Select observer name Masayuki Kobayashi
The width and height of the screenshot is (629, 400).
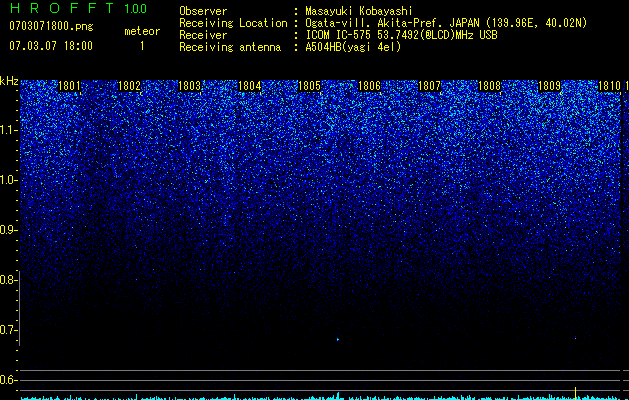pyautogui.click(x=359, y=11)
